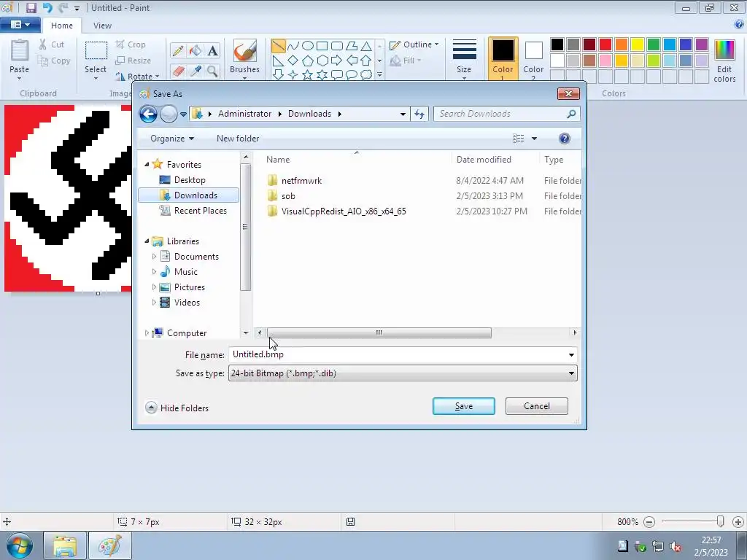Click Zoom in plus icon in status bar

738,522
